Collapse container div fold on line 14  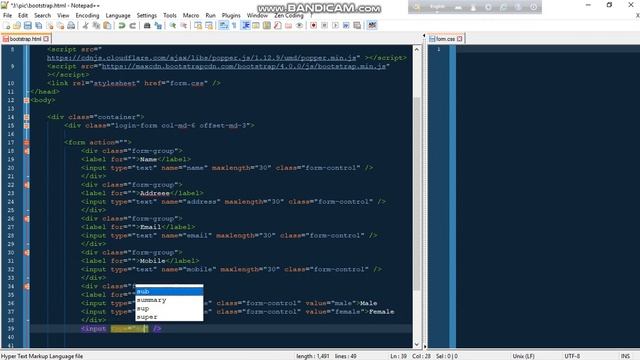click(27, 117)
